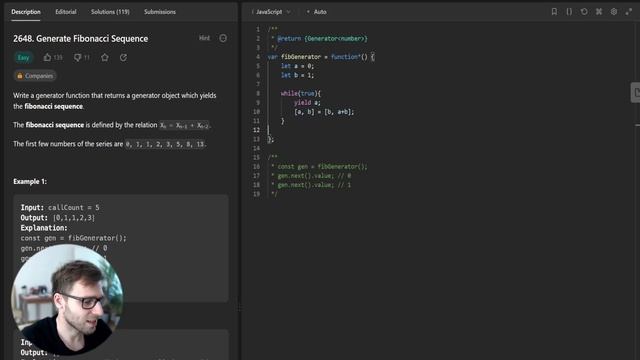
Task: Click the 'Example 1:' heading
Action: pyautogui.click(x=30, y=182)
